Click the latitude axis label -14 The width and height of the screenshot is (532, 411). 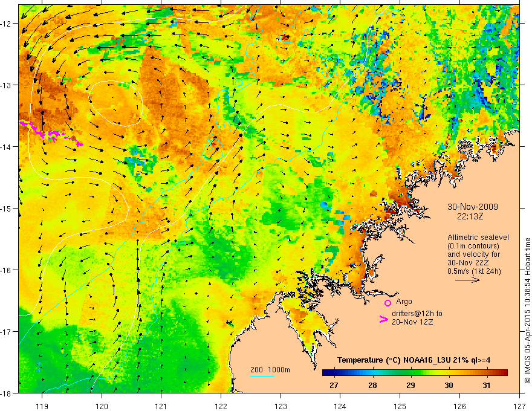(x=6, y=147)
